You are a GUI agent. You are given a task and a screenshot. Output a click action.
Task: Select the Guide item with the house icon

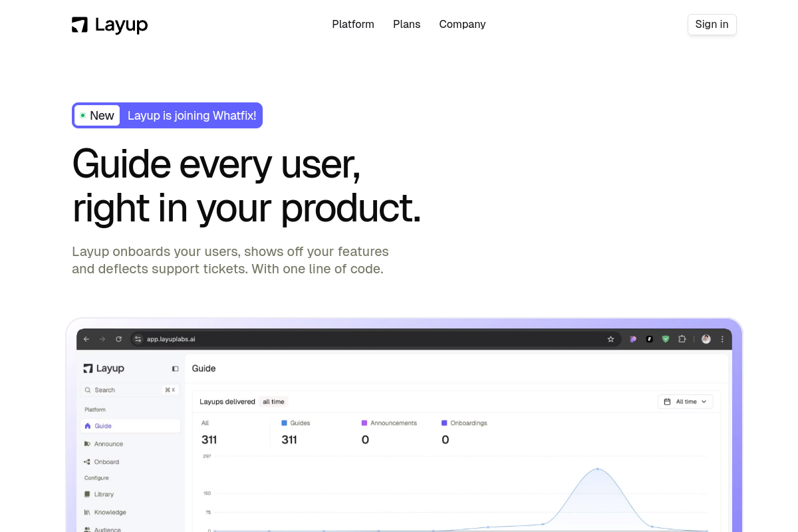(130, 426)
